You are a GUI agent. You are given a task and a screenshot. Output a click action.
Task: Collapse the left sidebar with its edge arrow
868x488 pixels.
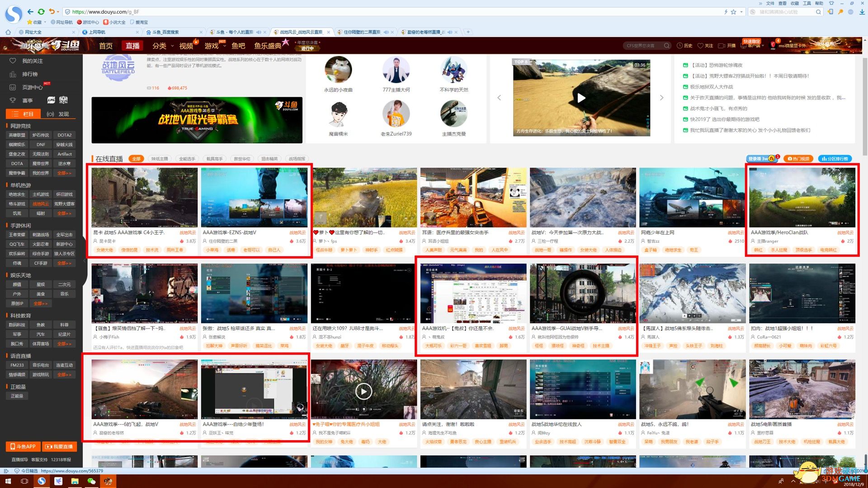pos(85,261)
